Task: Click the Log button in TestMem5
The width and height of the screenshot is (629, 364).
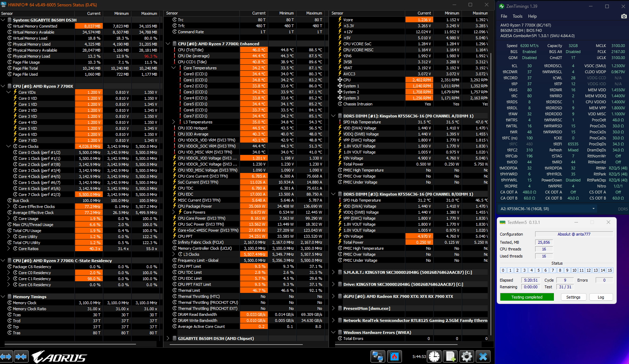Action: [601, 297]
